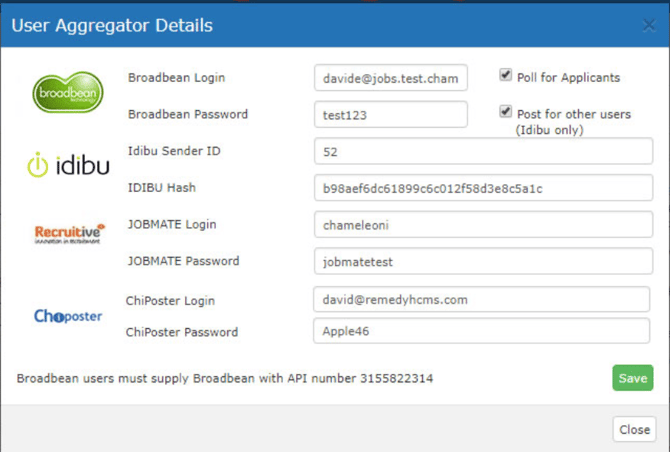Focus the JOBMATE Login field
The width and height of the screenshot is (670, 452).
[483, 225]
